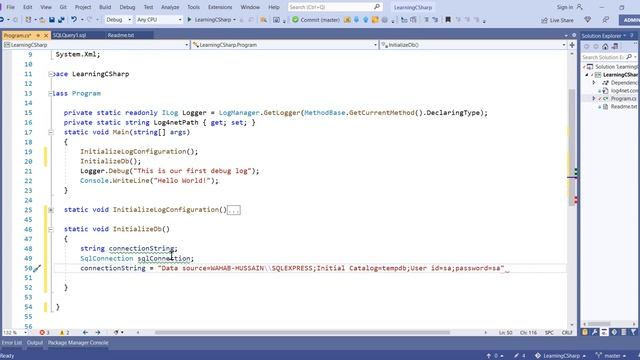Collapse the namespace LearningCSharp block
The height and width of the screenshot is (360, 640).
coord(51,74)
